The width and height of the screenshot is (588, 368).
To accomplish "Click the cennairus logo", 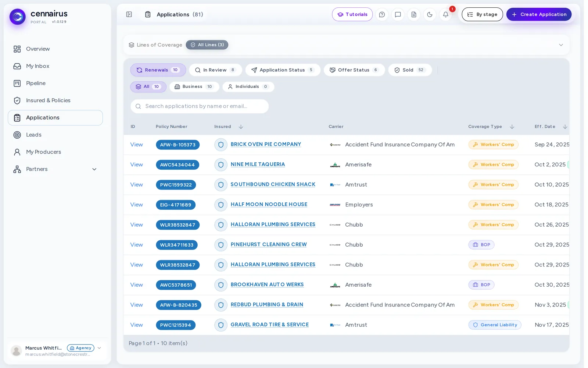I will pyautogui.click(x=18, y=17).
